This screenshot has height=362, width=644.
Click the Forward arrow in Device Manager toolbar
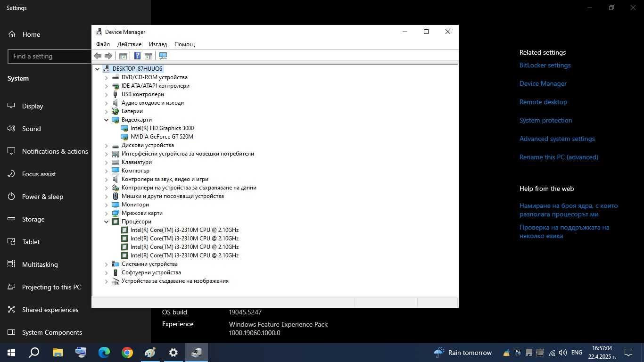click(x=108, y=56)
